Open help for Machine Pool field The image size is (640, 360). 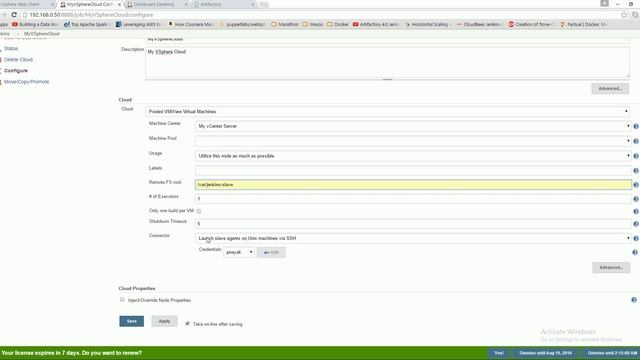[x=636, y=141]
